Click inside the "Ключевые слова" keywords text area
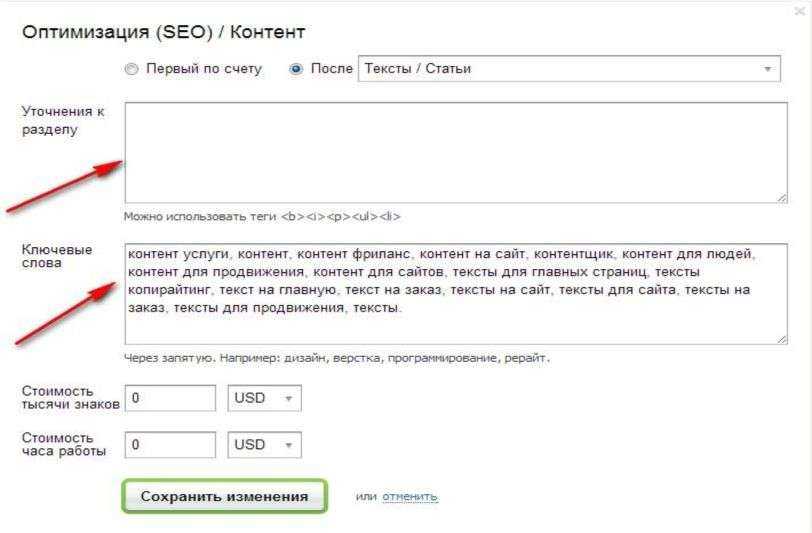812x533 pixels. coord(455,294)
